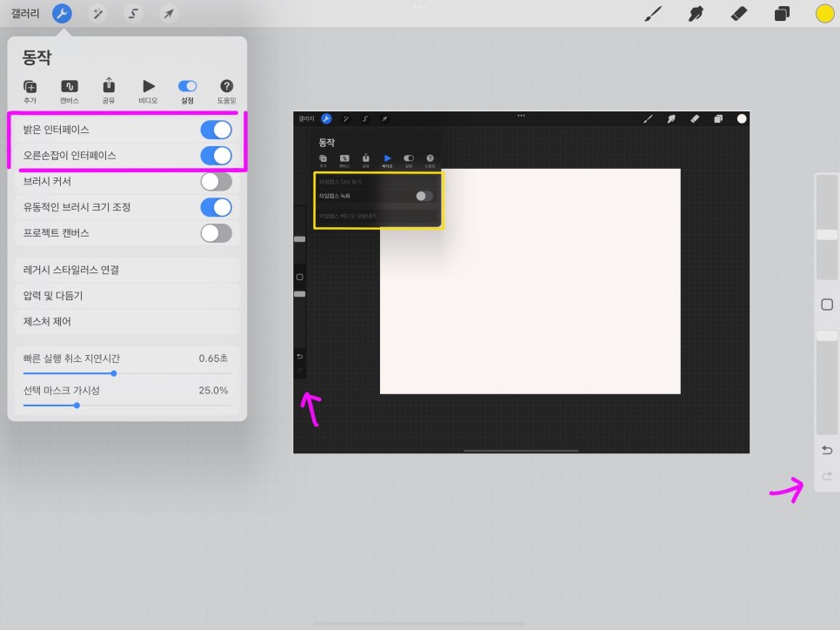This screenshot has height=630, width=840.
Task: Click square modify button in dark screenshot sidebar
Action: (299, 278)
